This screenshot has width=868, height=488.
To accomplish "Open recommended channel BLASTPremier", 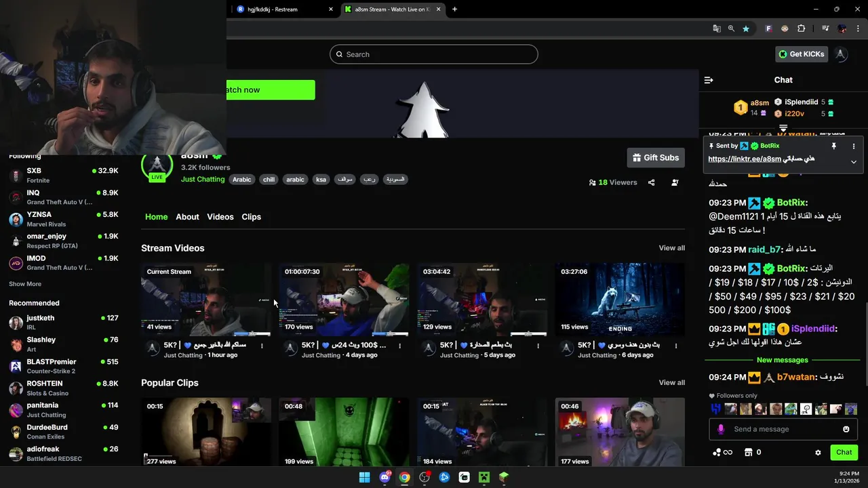I will (64, 366).
